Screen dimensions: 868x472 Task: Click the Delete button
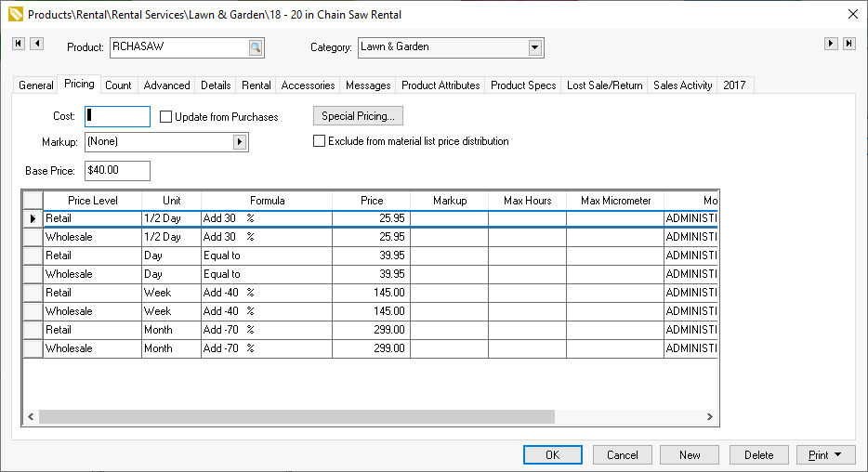[x=758, y=455]
